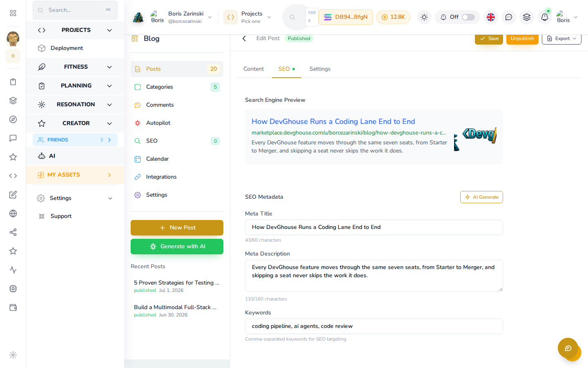The width and height of the screenshot is (588, 368).
Task: Open the activity pulse icon in left rail
Action: 13,270
